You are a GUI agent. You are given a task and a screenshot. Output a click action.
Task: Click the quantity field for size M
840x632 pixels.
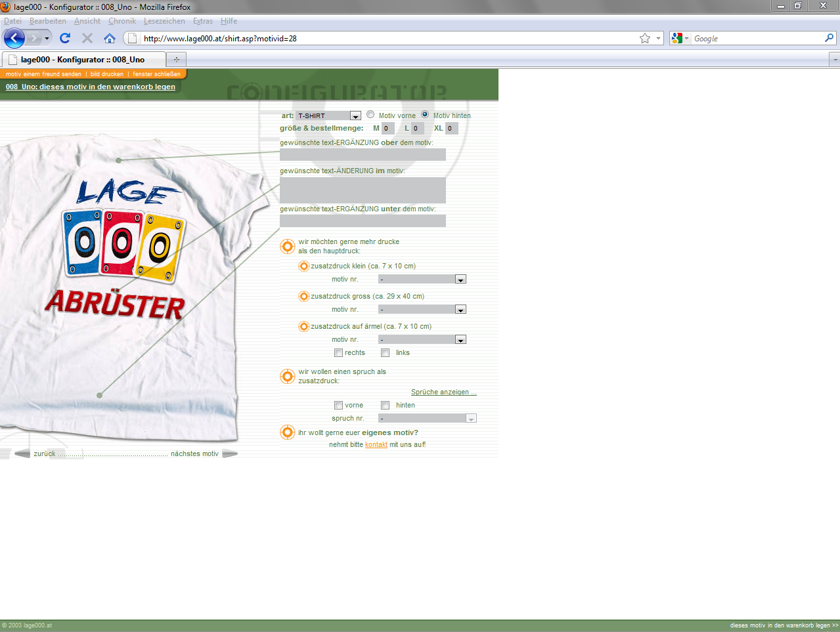point(388,128)
